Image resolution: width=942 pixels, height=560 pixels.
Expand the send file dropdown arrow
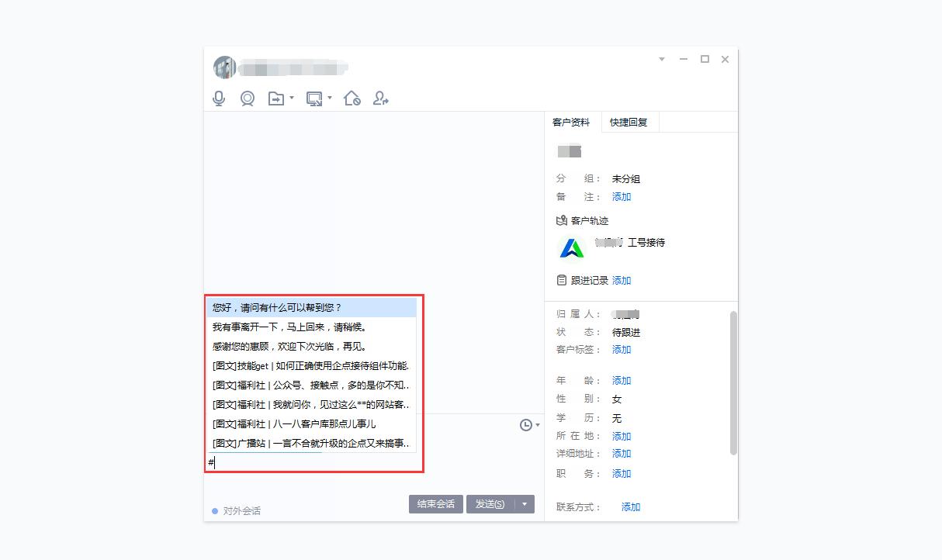pos(291,98)
